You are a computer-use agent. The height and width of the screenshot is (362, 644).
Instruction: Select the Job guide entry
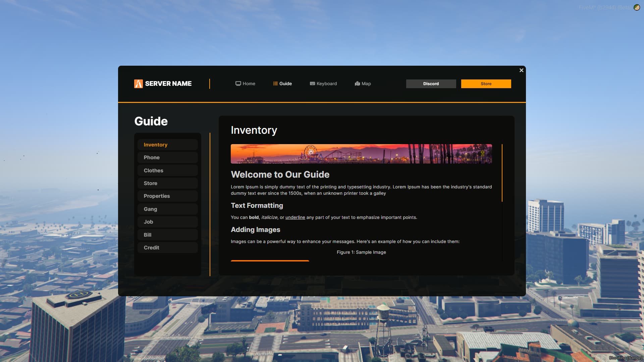pos(167,222)
